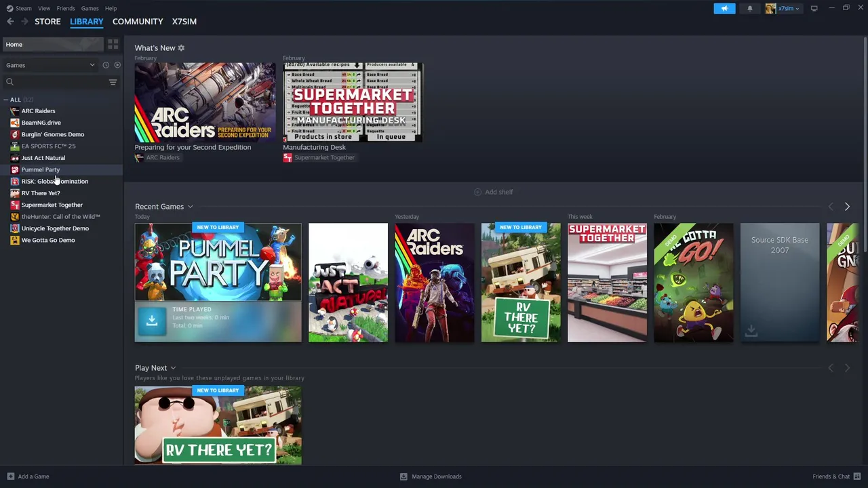The image size is (868, 488).
Task: Click ARC Raiders link under news
Action: pos(163,157)
